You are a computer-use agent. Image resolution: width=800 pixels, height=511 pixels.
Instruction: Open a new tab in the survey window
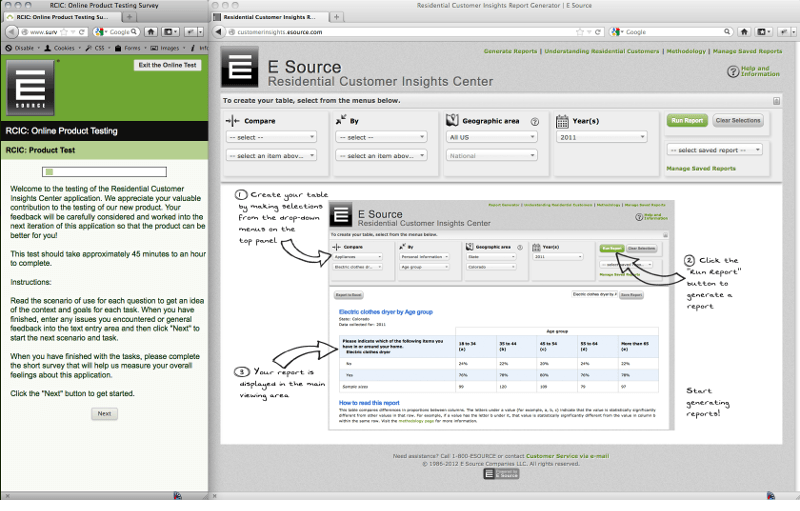click(x=130, y=17)
